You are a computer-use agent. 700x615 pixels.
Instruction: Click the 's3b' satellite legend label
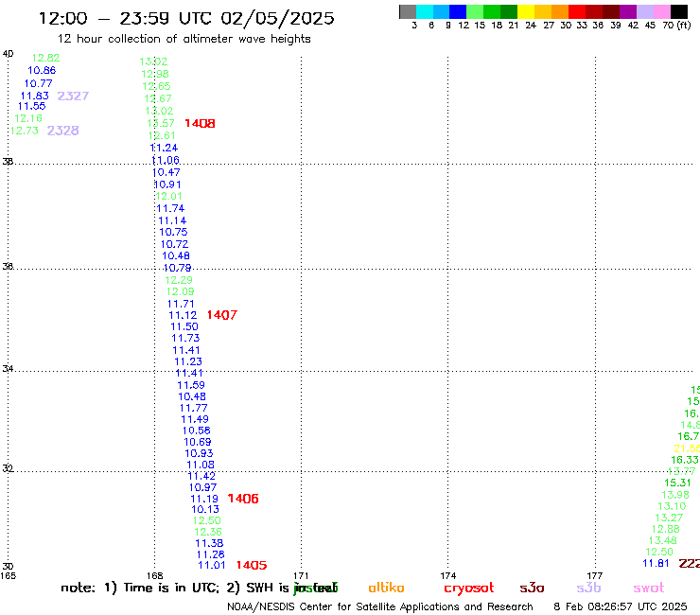click(588, 588)
